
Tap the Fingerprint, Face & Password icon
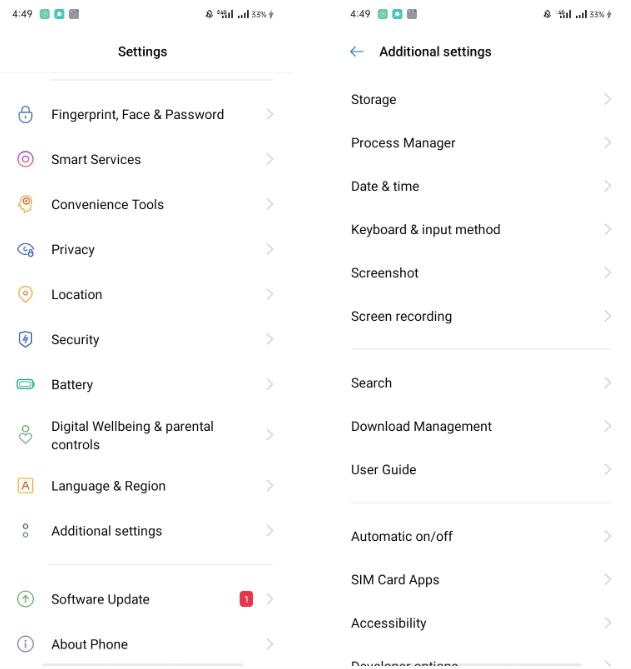26,114
